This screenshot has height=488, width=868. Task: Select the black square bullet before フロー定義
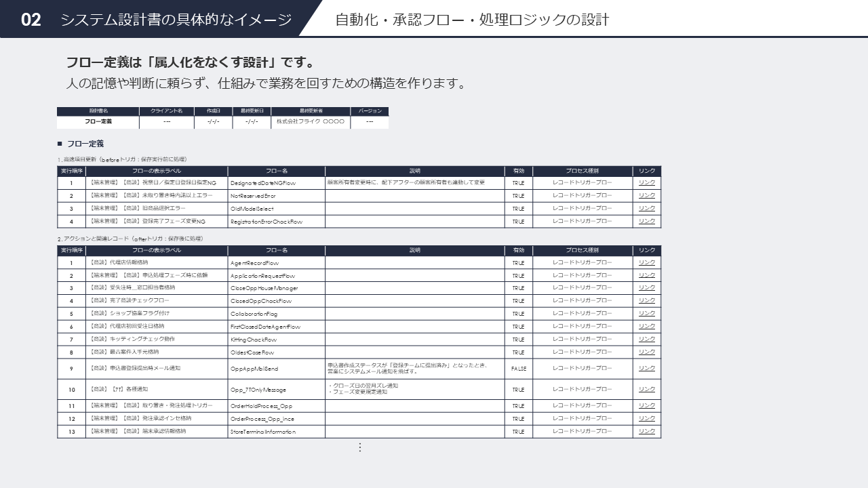(x=60, y=144)
